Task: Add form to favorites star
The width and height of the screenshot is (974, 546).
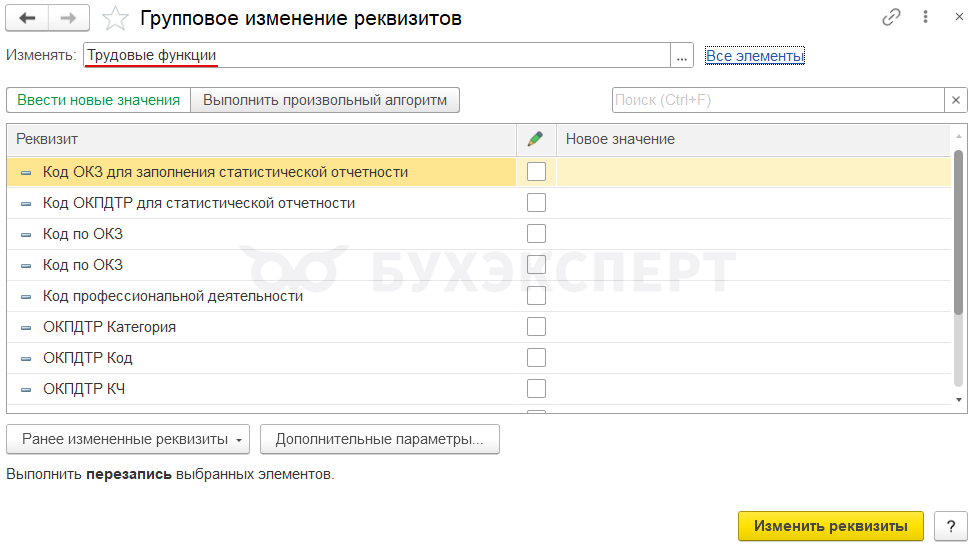Action: [x=116, y=18]
